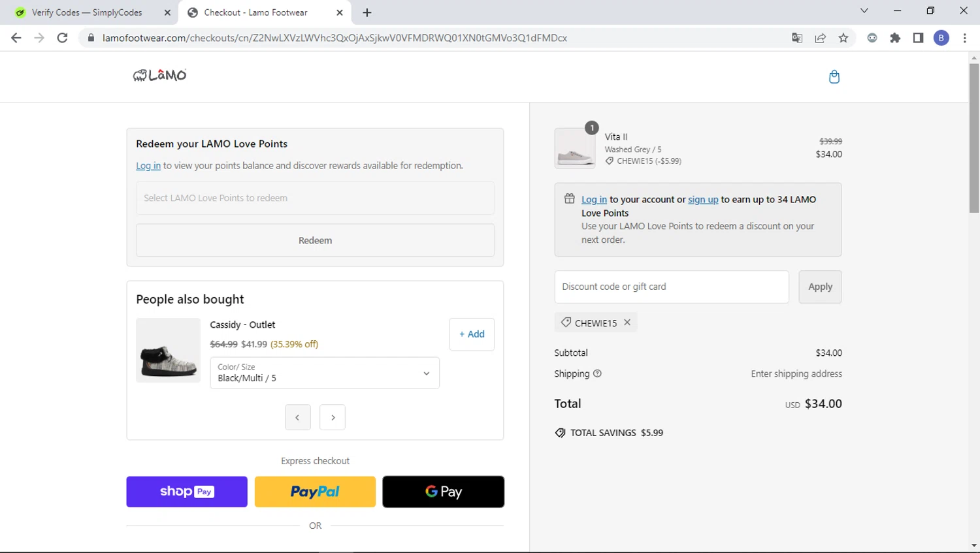Click the extension icon next to the star
The height and width of the screenshot is (553, 980).
[x=872, y=38]
